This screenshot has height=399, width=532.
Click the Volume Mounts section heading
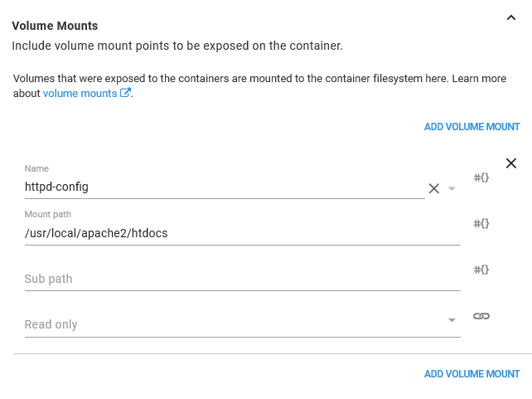pos(55,27)
